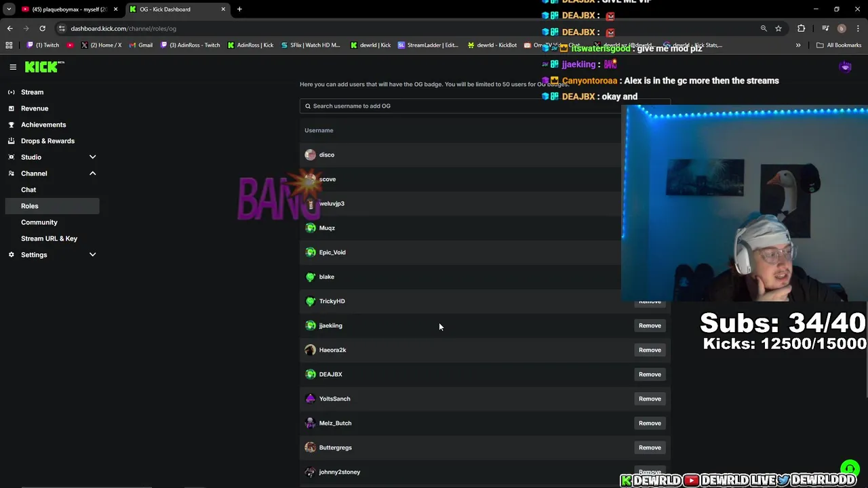Image resolution: width=868 pixels, height=488 pixels.
Task: Click the Haeora2k user avatar
Action: [x=311, y=350]
